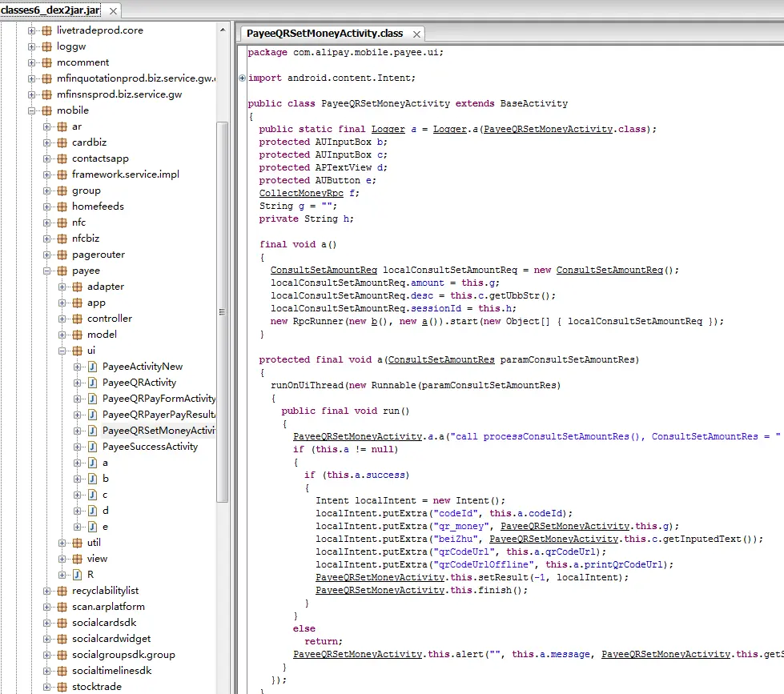The height and width of the screenshot is (694, 784).
Task: Expand the socialgroupsdk.group package node
Action: pyautogui.click(x=46, y=655)
